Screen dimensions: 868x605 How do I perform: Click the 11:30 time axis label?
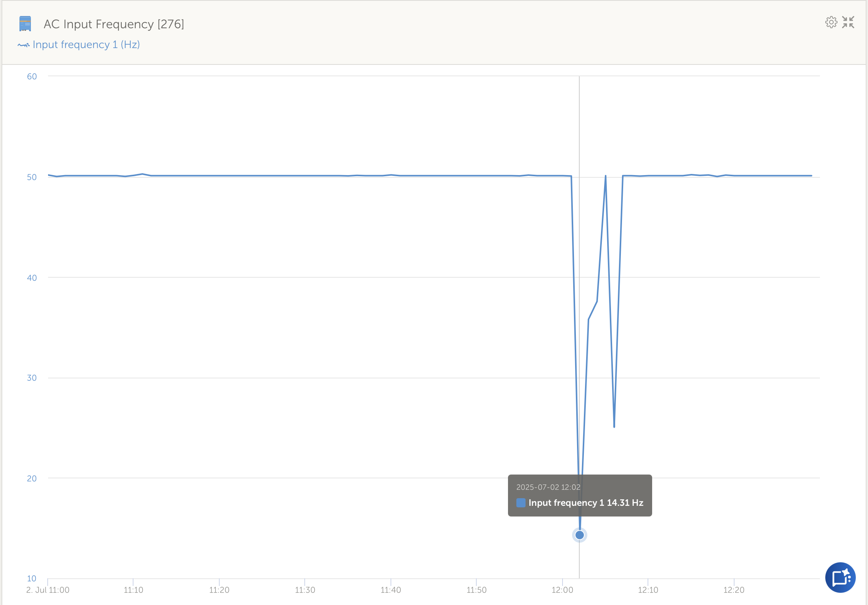tap(305, 590)
